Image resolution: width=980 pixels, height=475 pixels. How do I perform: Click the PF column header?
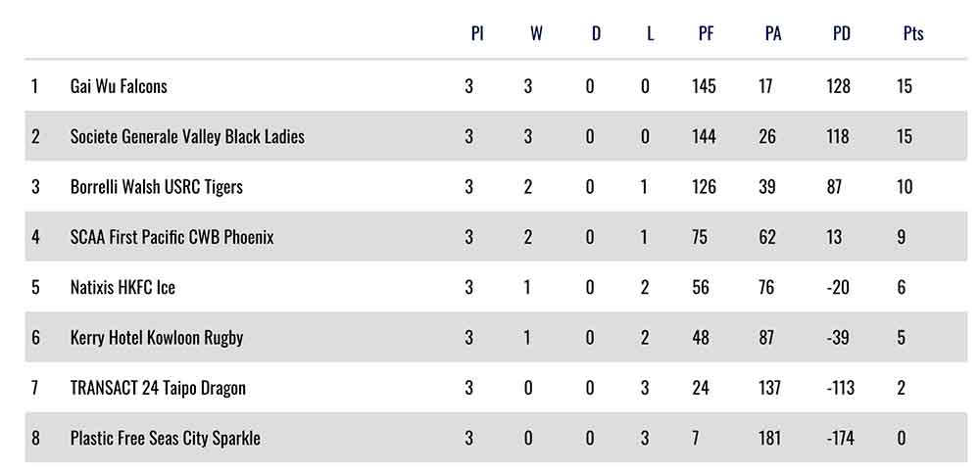[706, 33]
